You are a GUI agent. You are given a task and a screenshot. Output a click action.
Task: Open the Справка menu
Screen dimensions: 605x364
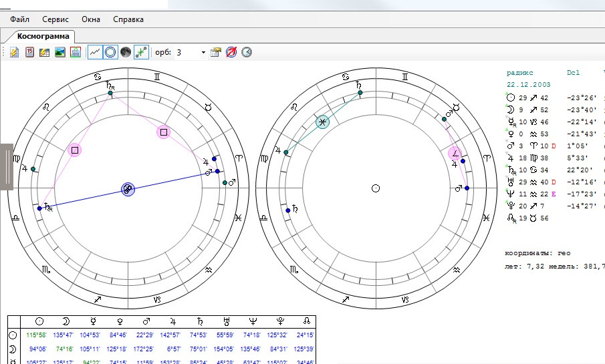coord(128,19)
